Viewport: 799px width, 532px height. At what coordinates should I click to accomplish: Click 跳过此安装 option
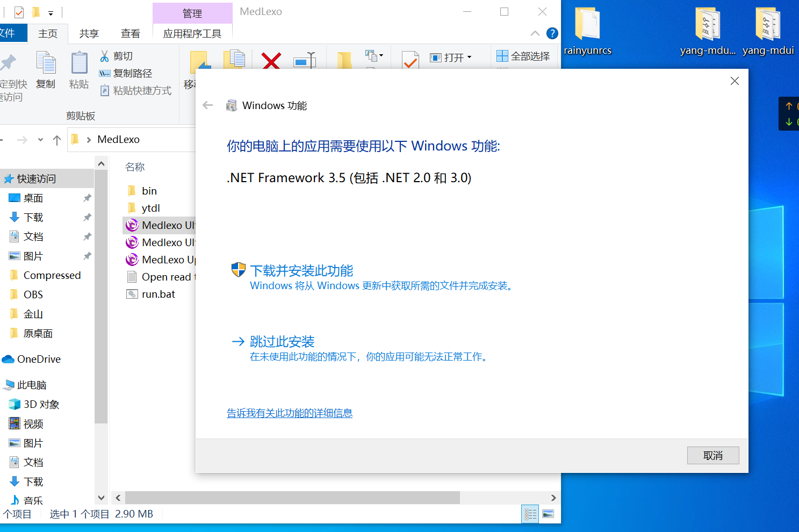tap(360, 348)
